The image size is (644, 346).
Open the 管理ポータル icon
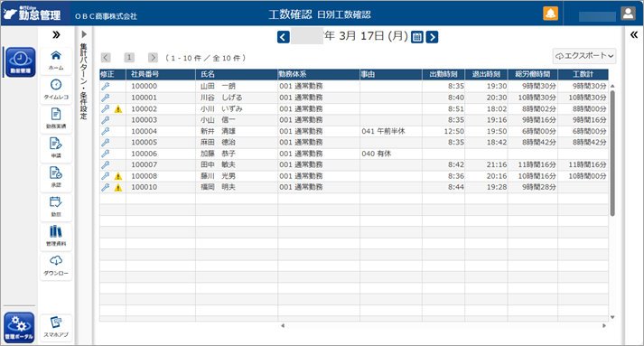tap(19, 328)
